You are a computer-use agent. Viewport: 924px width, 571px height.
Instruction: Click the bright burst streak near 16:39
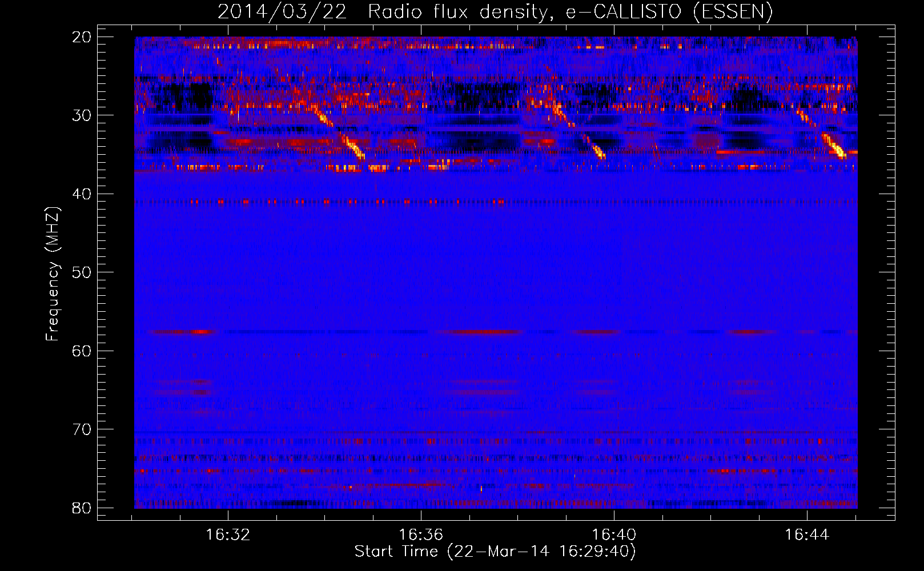point(578,130)
